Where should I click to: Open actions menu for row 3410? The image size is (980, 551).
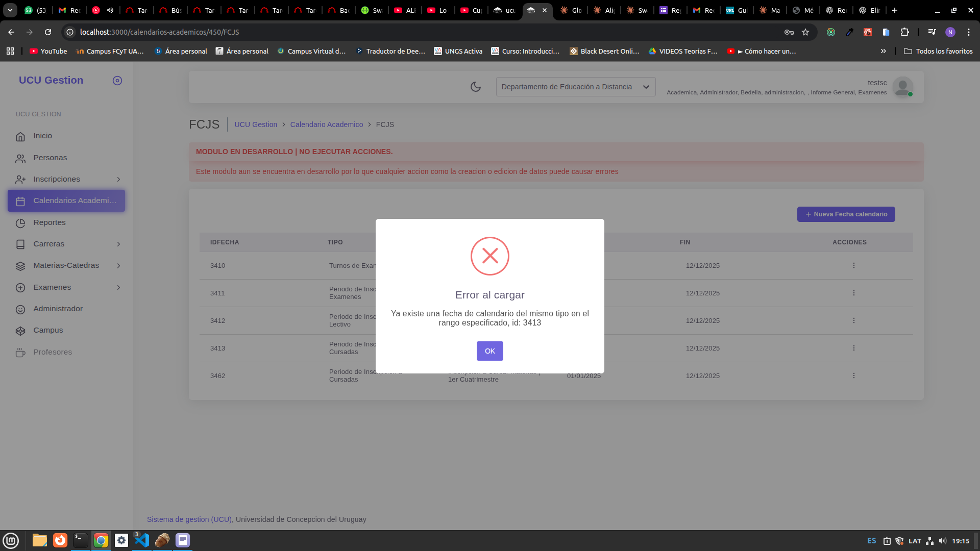(x=853, y=265)
